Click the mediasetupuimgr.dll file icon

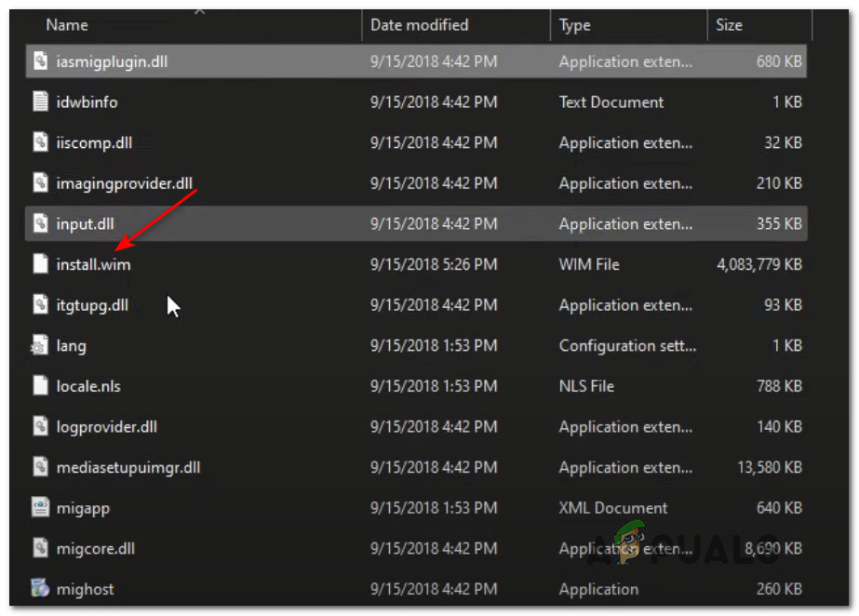(41, 466)
